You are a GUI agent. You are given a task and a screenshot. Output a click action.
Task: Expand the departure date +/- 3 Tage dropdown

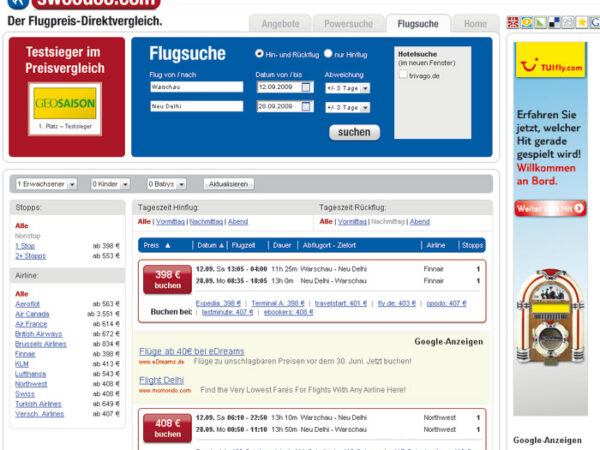tap(348, 87)
